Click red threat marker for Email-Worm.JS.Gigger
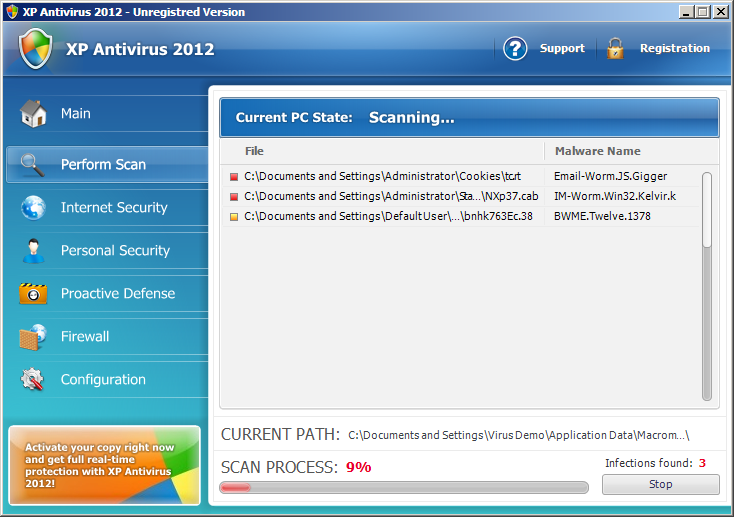Image resolution: width=734 pixels, height=517 pixels. [234, 177]
